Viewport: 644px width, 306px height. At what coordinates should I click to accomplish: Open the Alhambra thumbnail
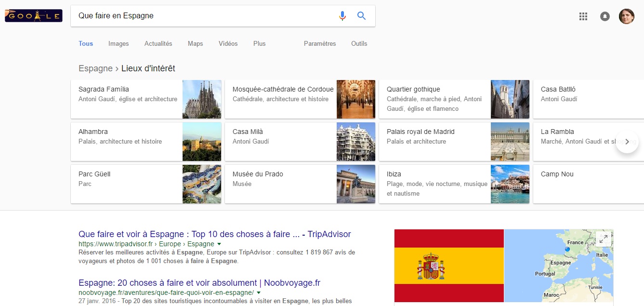202,142
